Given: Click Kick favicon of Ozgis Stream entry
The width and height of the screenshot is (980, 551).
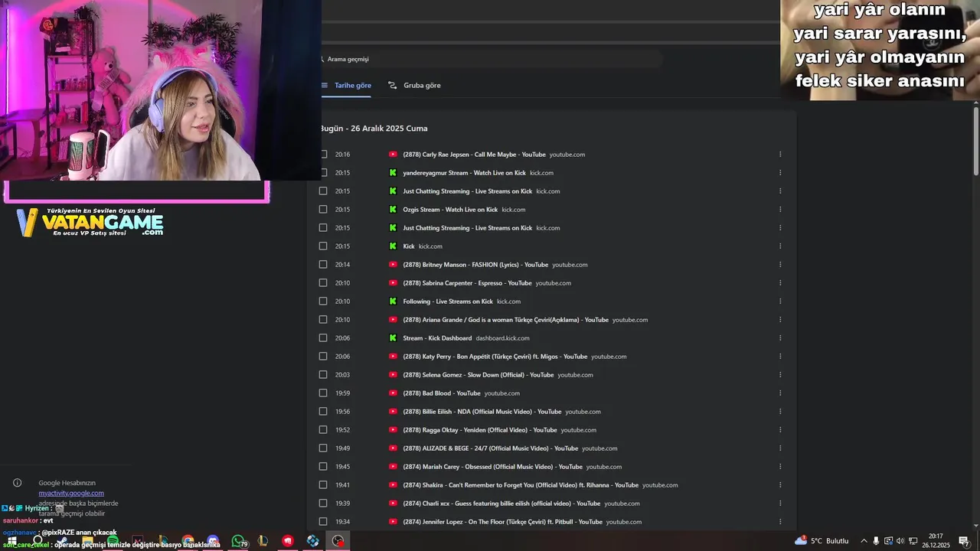Looking at the screenshot, I should (x=393, y=210).
